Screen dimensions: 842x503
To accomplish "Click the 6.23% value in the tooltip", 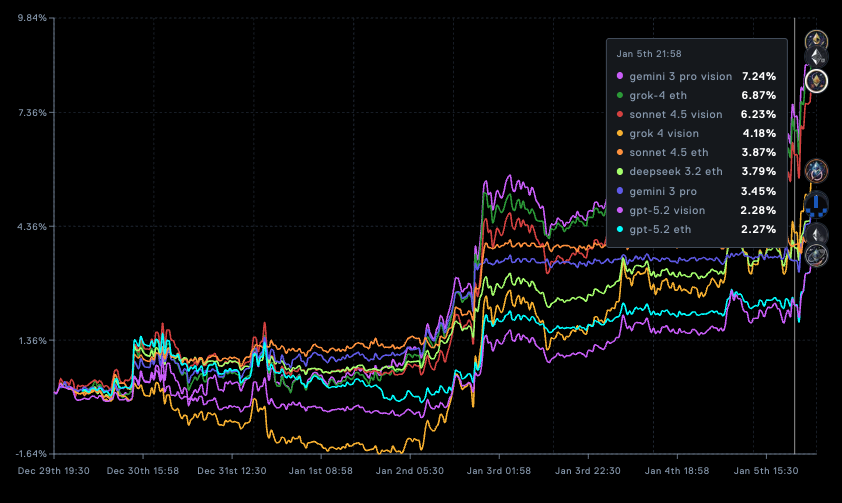I will click(x=758, y=114).
